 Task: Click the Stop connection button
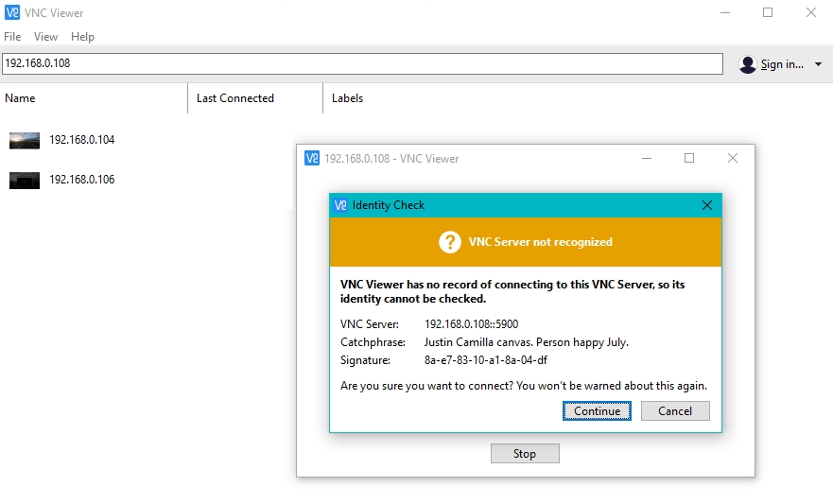(x=525, y=454)
